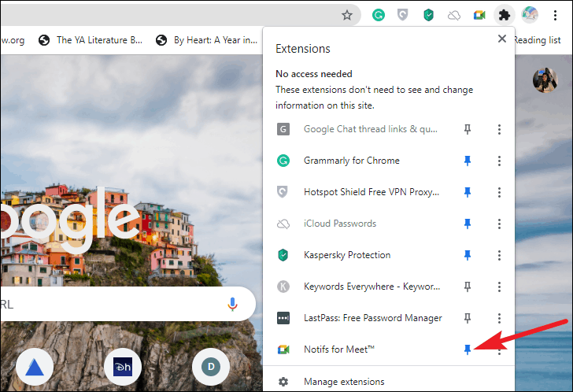Open the bookmark ending in w.org
This screenshot has width=573, height=392.
pyautogui.click(x=13, y=40)
